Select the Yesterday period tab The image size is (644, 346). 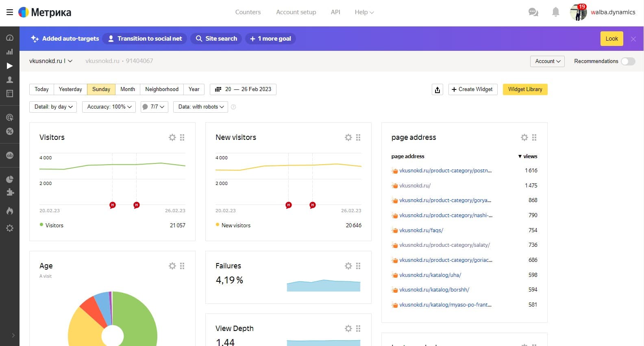(70, 89)
